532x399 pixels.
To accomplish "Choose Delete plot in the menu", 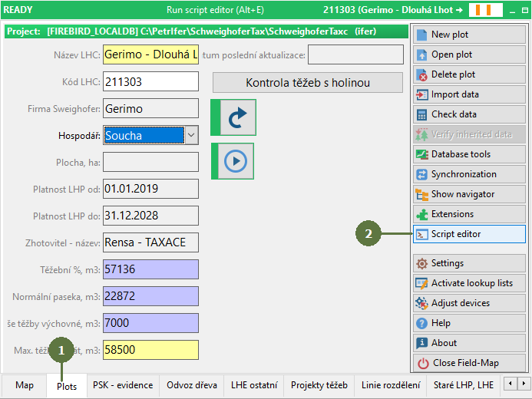I will tap(468, 74).
